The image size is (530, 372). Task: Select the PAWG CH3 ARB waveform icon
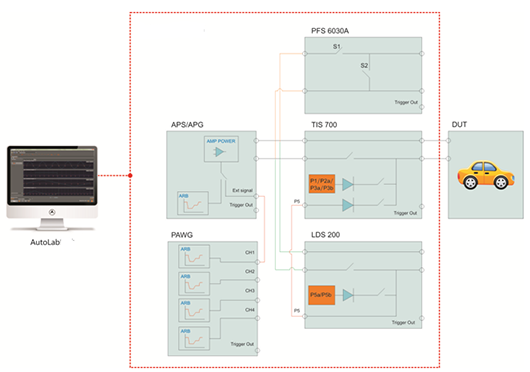coord(194,310)
